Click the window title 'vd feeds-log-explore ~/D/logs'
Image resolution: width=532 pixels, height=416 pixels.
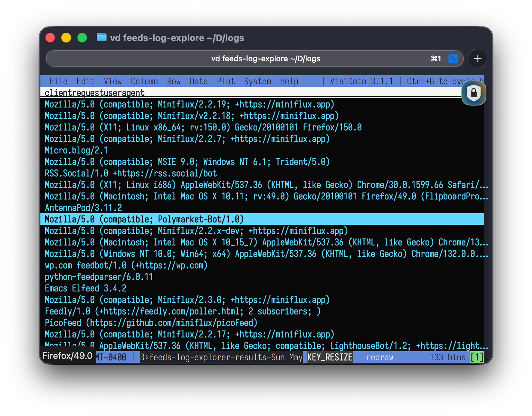coord(177,38)
